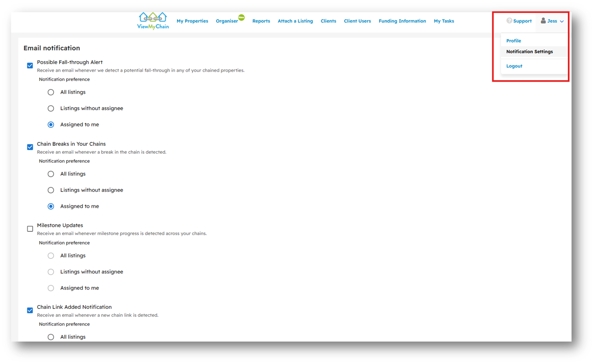Image resolution: width=594 pixels, height=364 pixels.
Task: Click Logout in the user menu
Action: point(514,66)
